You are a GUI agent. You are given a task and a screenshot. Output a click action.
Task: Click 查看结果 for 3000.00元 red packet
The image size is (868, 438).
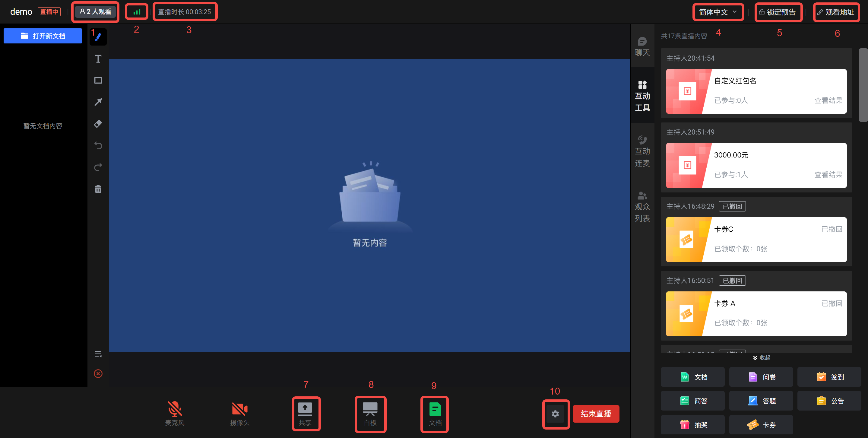point(828,175)
